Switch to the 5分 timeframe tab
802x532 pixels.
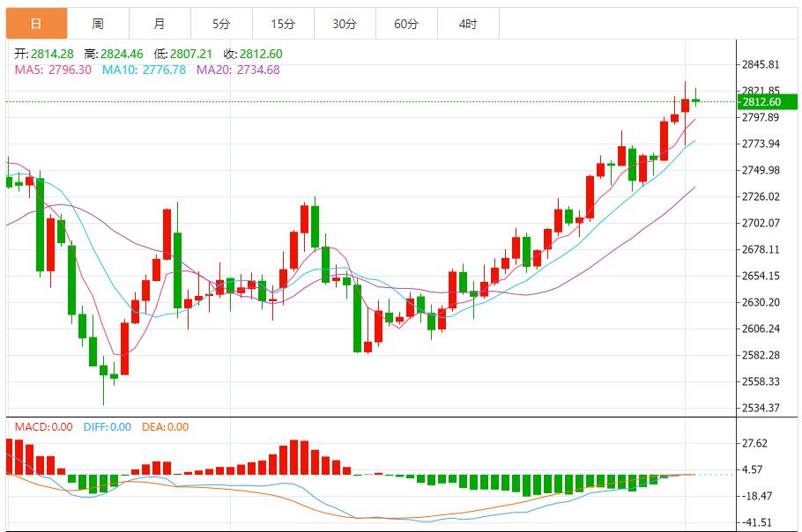(221, 24)
